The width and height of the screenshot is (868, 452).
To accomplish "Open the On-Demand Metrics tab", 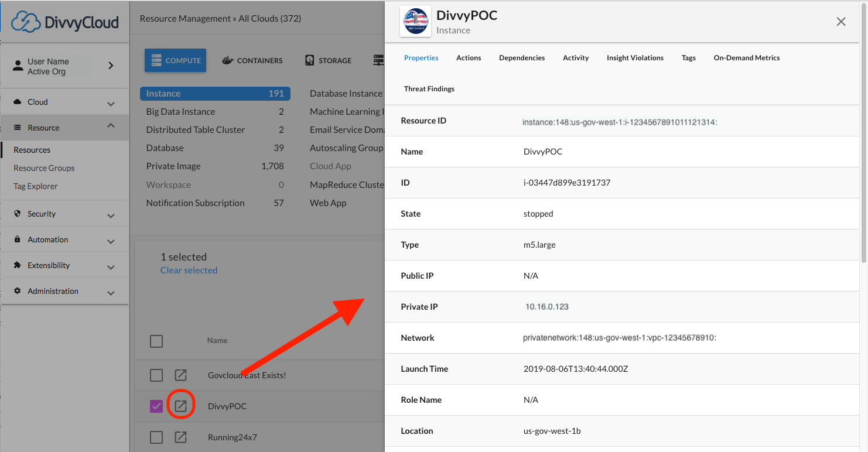I will (747, 58).
